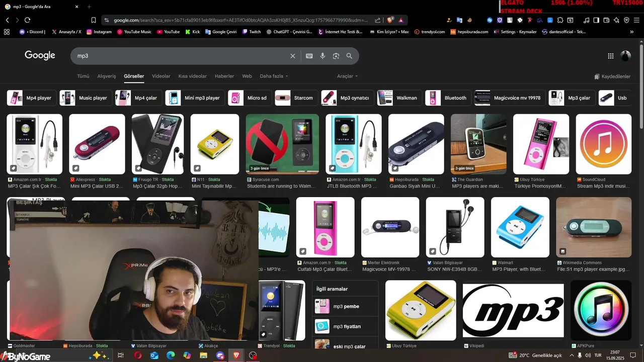Open the YouTube Music bookmark
The height and width of the screenshot is (362, 644).
(134, 32)
